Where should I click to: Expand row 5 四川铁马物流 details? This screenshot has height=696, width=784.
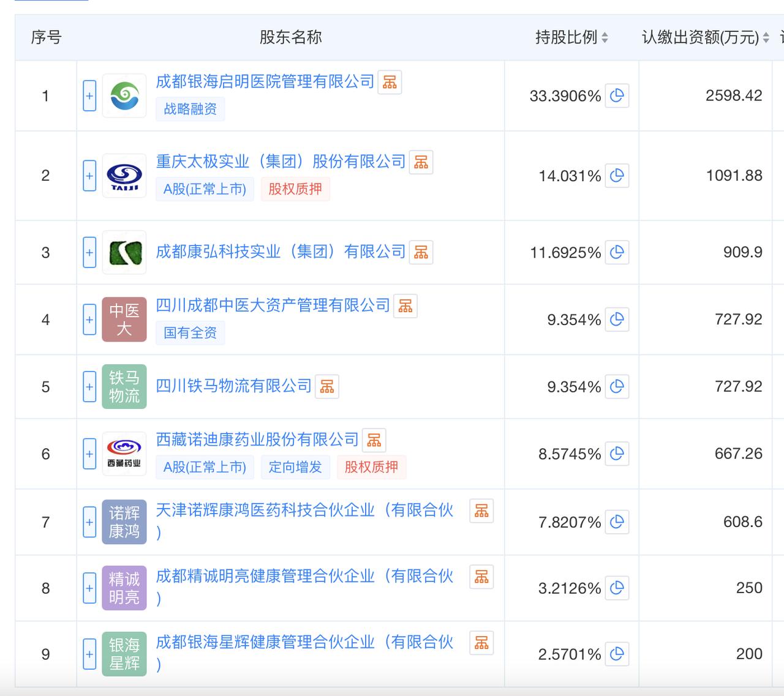point(89,387)
